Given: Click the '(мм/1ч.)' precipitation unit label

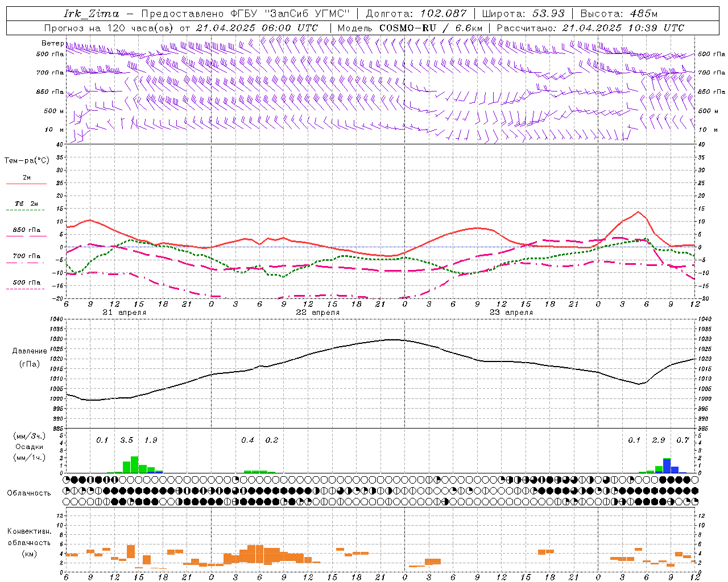Looking at the screenshot, I should [29, 458].
